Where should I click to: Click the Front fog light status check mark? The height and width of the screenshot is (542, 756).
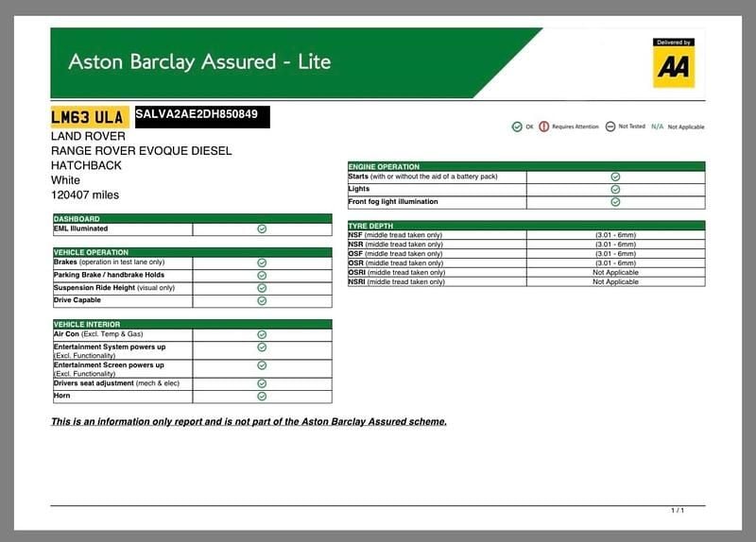[x=615, y=202]
